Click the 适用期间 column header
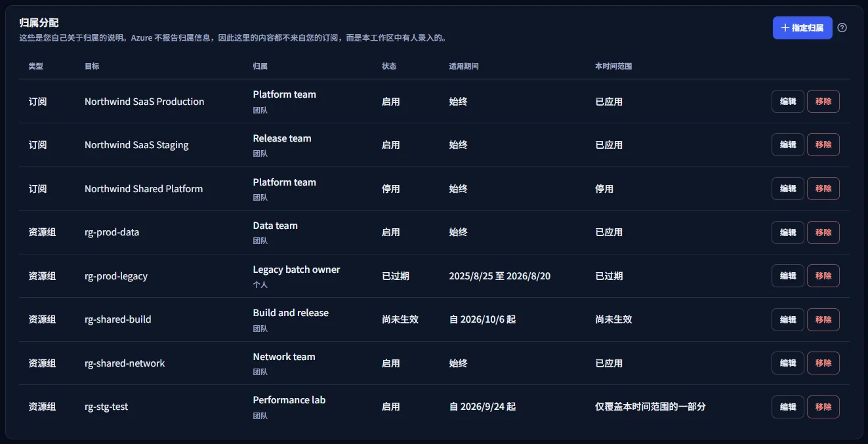 pyautogui.click(x=464, y=66)
